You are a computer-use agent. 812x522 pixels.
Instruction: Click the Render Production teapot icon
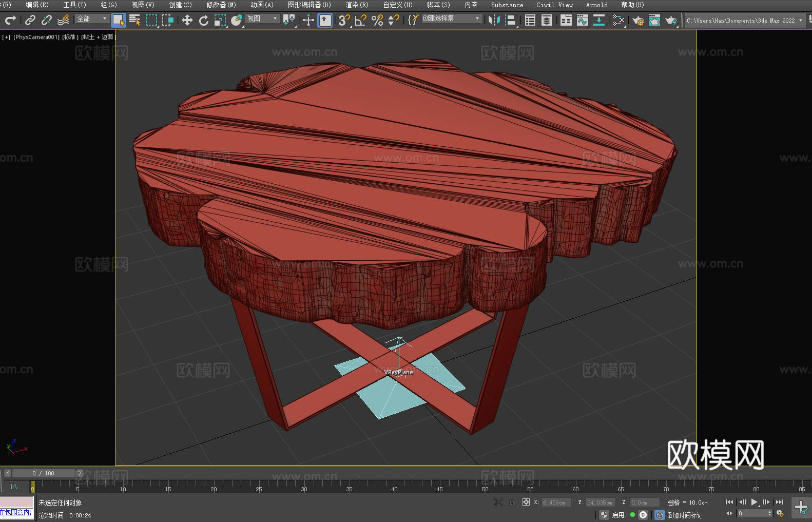coord(671,20)
